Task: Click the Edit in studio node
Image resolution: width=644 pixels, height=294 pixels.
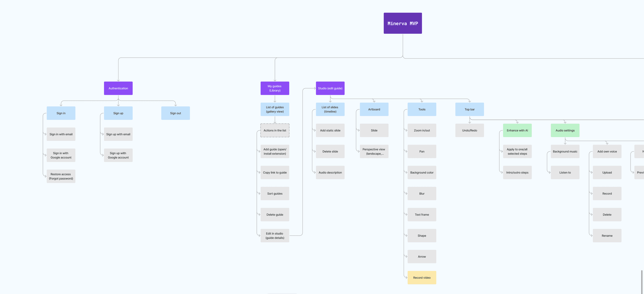Action: (275, 235)
